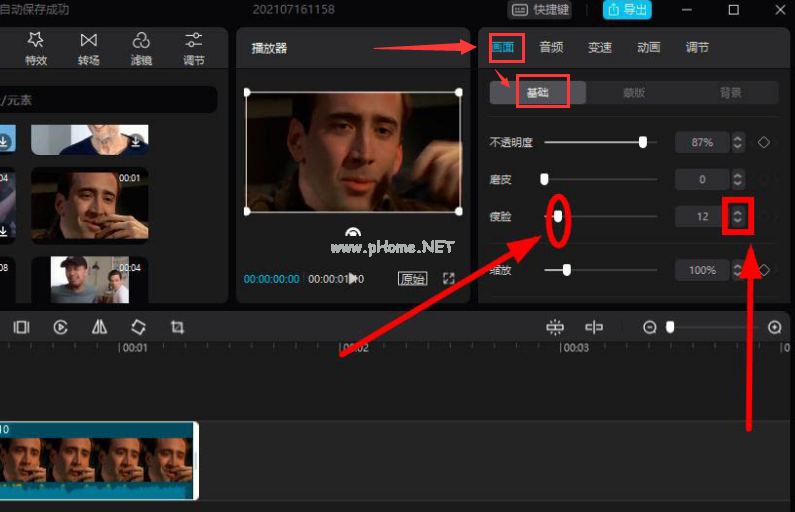Add opacity keyframe with diamond icon
Viewport: 795px width, 512px height.
pyautogui.click(x=764, y=142)
